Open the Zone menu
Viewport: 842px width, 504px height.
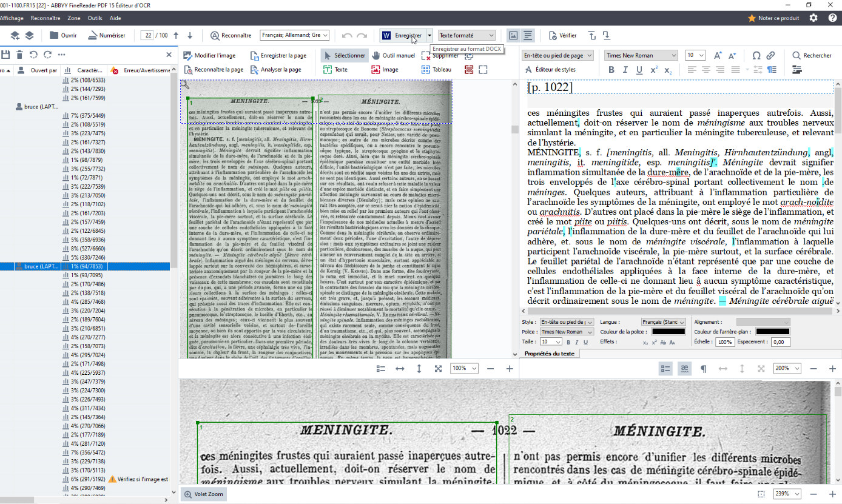coord(74,18)
